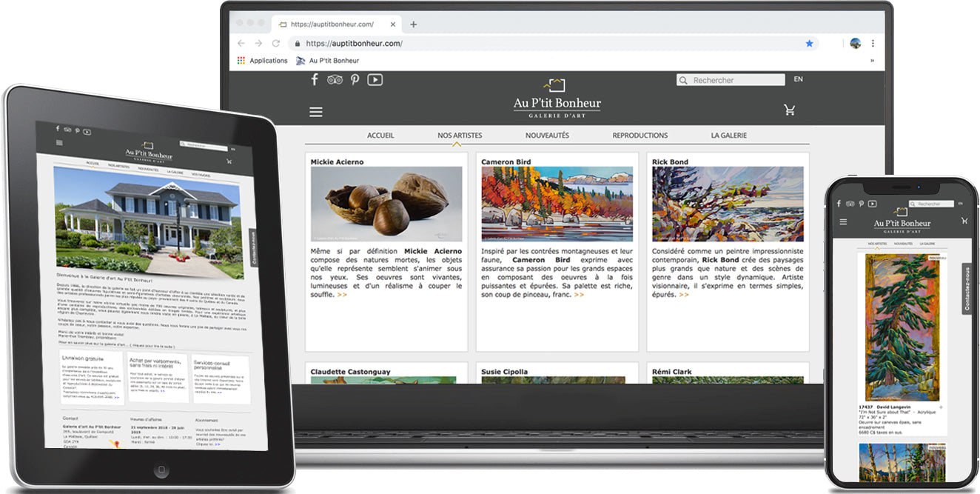
Task: Bookmark page with the star icon
Action: tap(809, 44)
